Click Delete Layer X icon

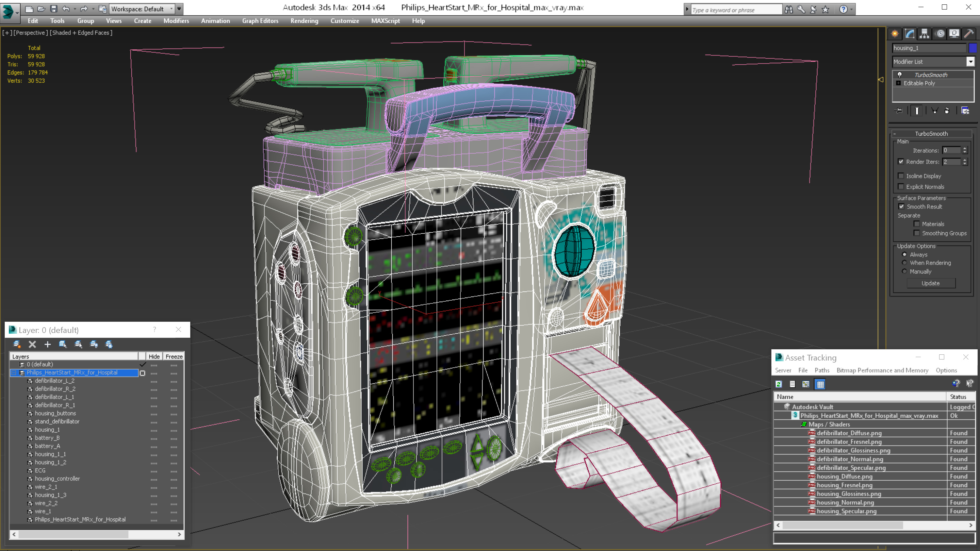pos(32,344)
